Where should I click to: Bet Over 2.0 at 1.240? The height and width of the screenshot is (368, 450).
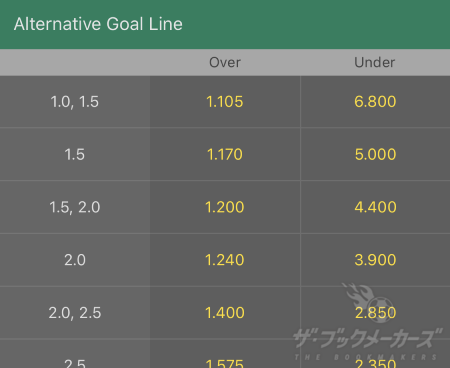click(x=225, y=260)
